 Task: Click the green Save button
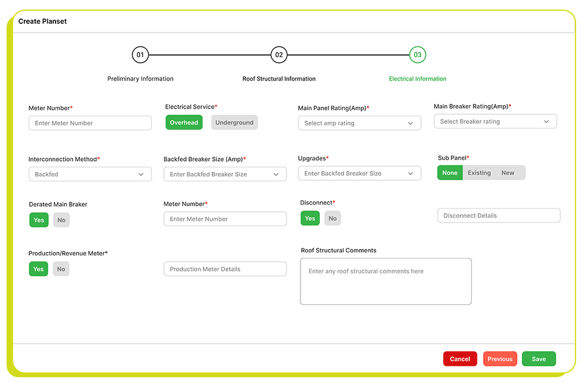(x=539, y=359)
